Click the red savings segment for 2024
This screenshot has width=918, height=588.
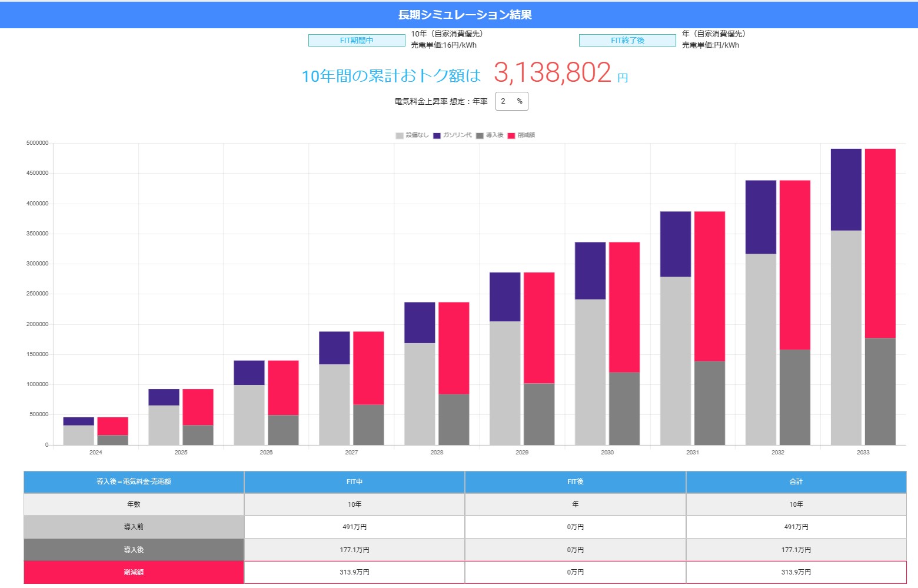[112, 426]
